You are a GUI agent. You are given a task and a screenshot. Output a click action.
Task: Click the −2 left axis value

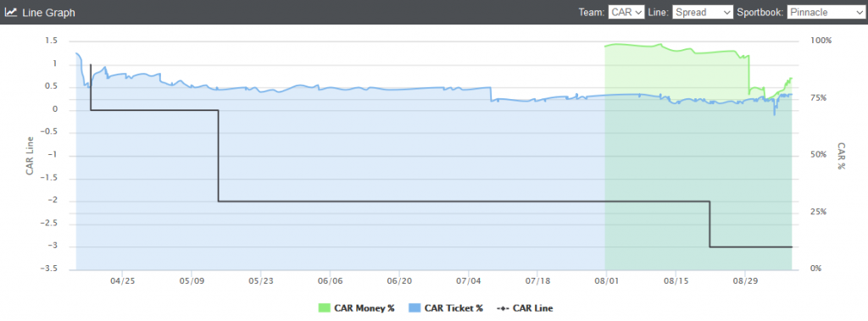52,201
